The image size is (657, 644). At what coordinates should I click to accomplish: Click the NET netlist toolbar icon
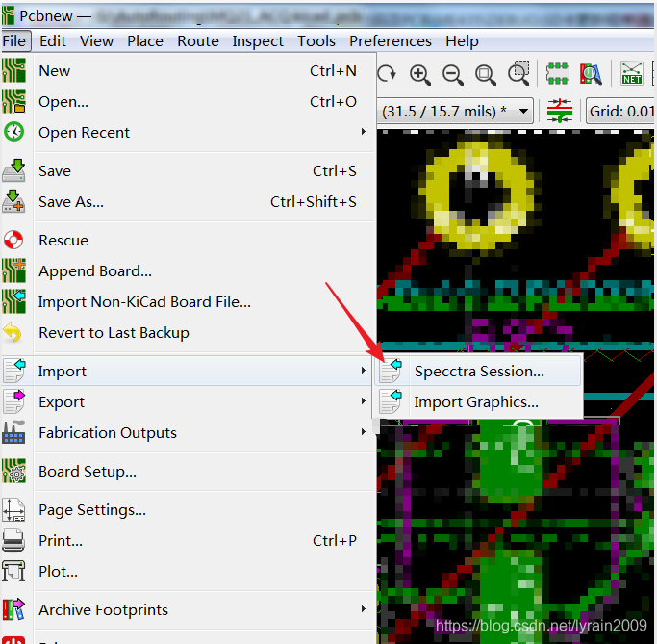[632, 73]
